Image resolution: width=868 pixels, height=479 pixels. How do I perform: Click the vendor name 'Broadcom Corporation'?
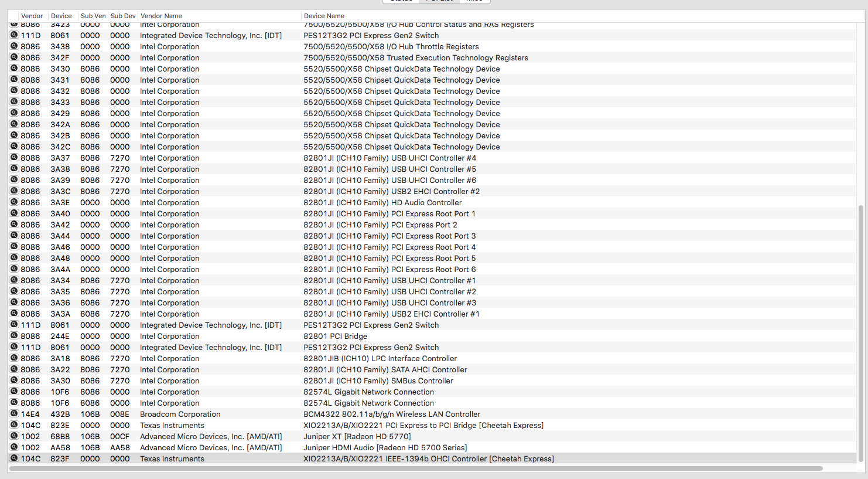(180, 414)
